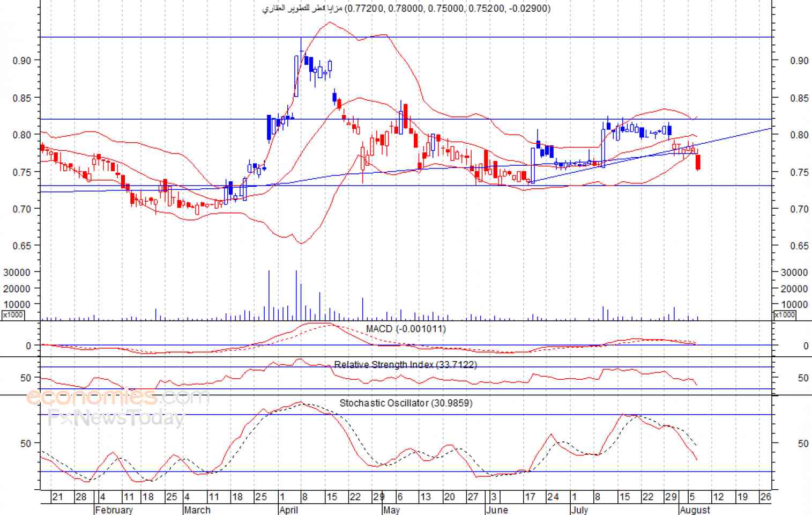Click the date label 13 in May

[425, 497]
